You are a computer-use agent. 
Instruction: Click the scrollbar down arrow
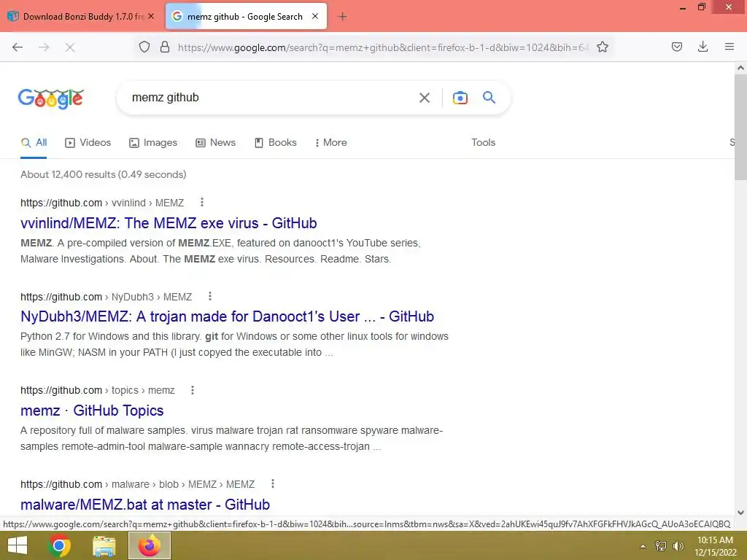(x=740, y=513)
